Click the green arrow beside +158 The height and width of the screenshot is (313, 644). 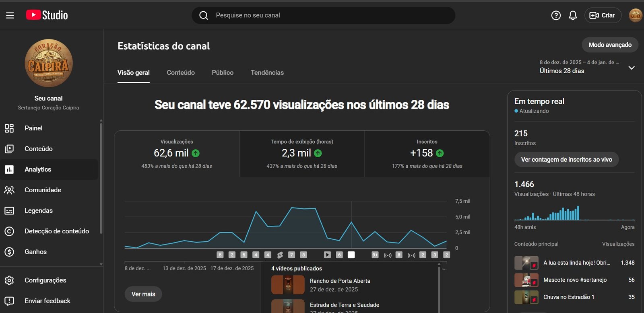pyautogui.click(x=440, y=153)
